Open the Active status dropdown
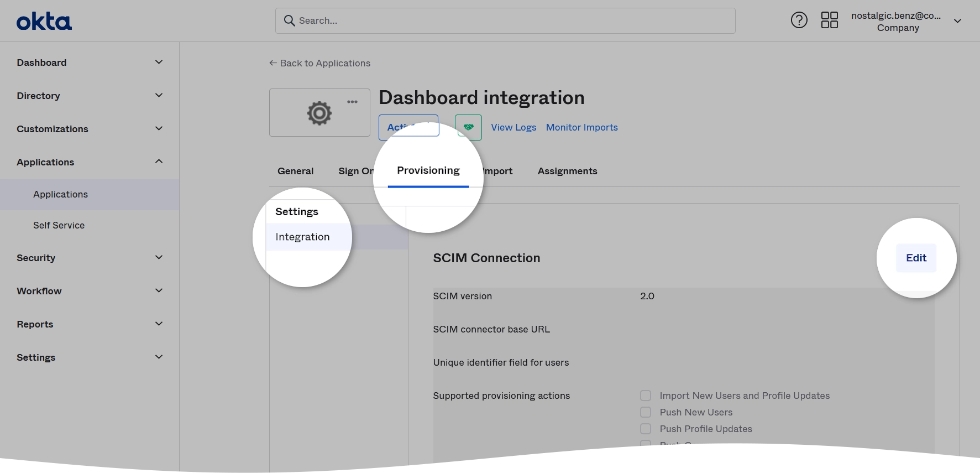 pos(408,127)
